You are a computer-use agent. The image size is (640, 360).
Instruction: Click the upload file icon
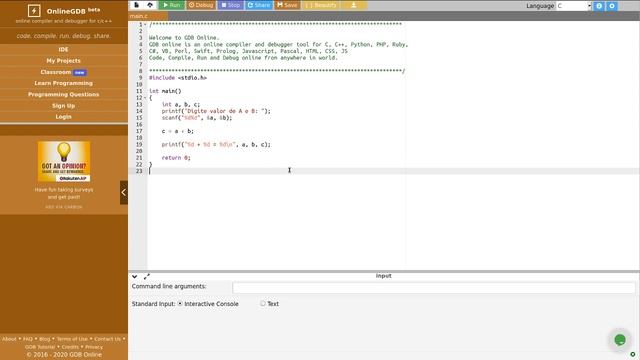pyautogui.click(x=150, y=5)
